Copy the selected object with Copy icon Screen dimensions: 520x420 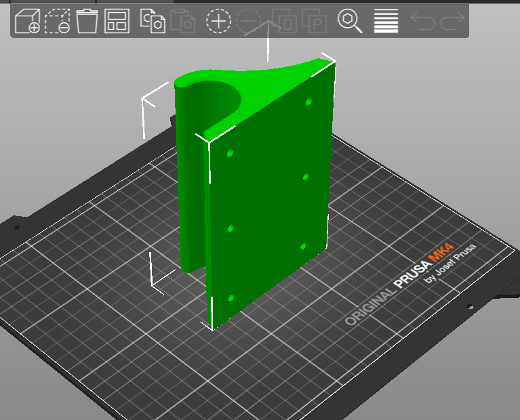(153, 22)
